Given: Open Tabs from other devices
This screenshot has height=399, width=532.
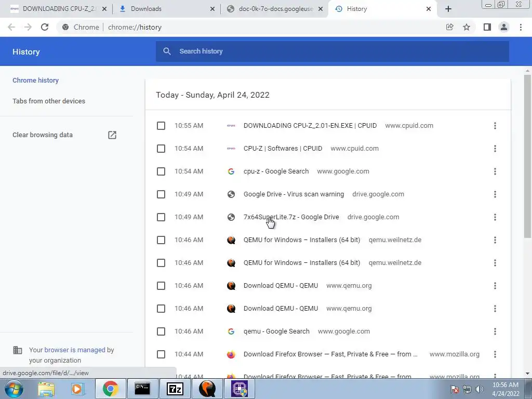Looking at the screenshot, I should click(49, 101).
